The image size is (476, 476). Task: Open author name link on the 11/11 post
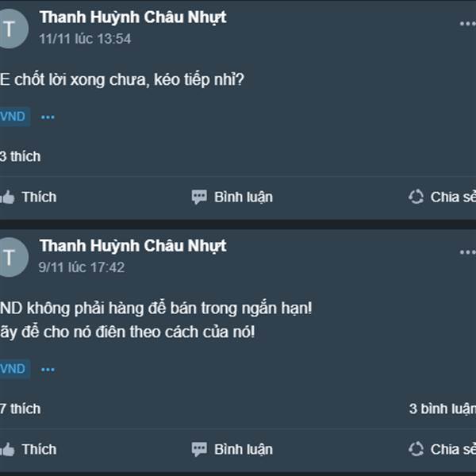132,17
